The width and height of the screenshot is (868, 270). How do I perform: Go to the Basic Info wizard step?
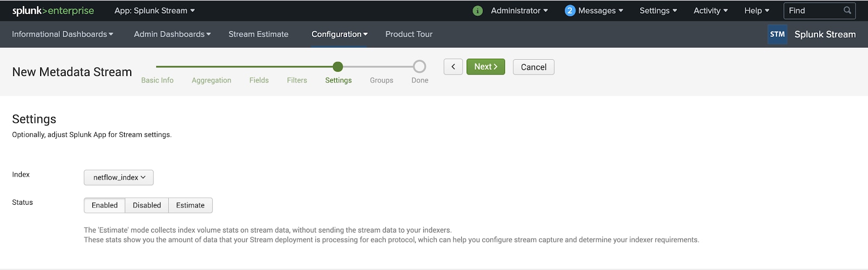point(157,80)
